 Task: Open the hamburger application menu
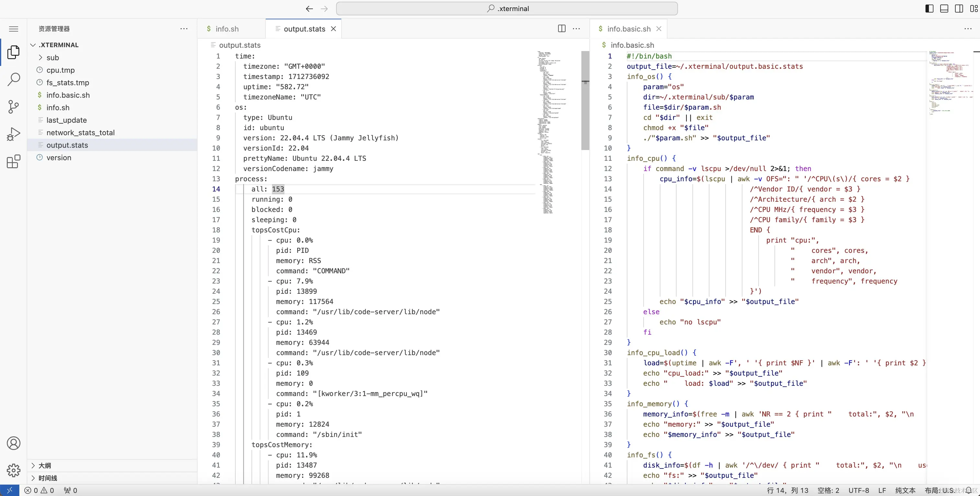[x=14, y=29]
